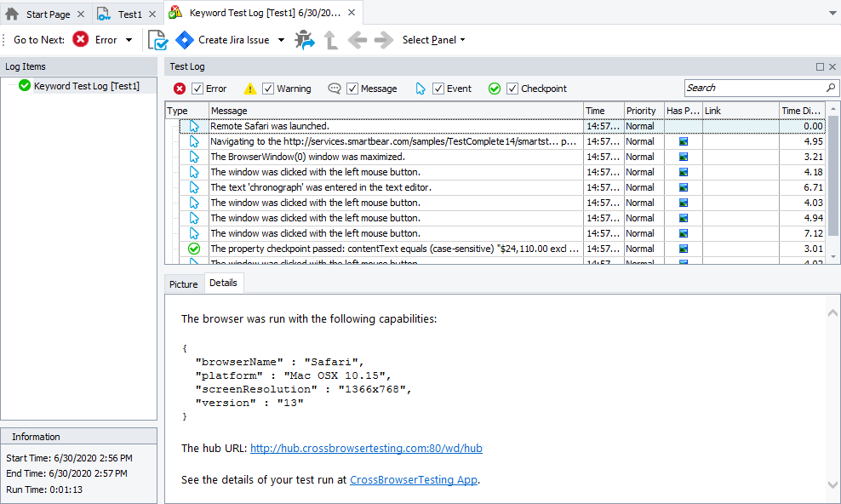841x504 pixels.
Task: Disable the Checkpoint filter checkbox
Action: [512, 89]
